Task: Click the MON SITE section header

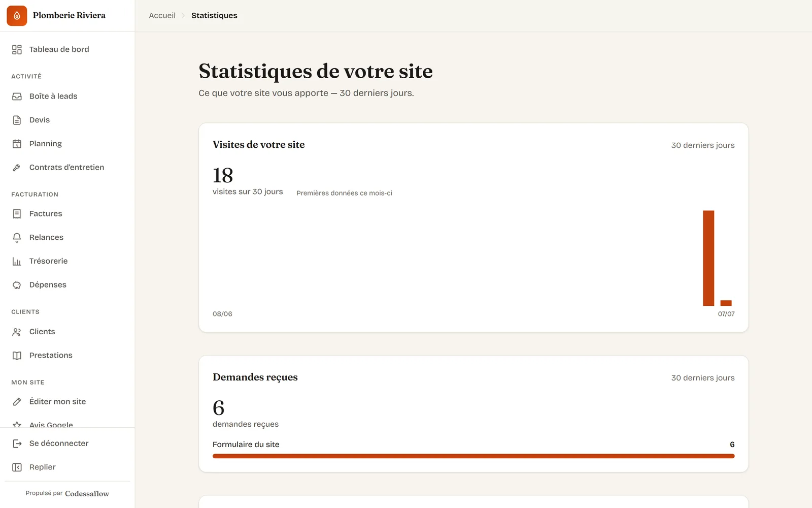Action: (x=28, y=383)
